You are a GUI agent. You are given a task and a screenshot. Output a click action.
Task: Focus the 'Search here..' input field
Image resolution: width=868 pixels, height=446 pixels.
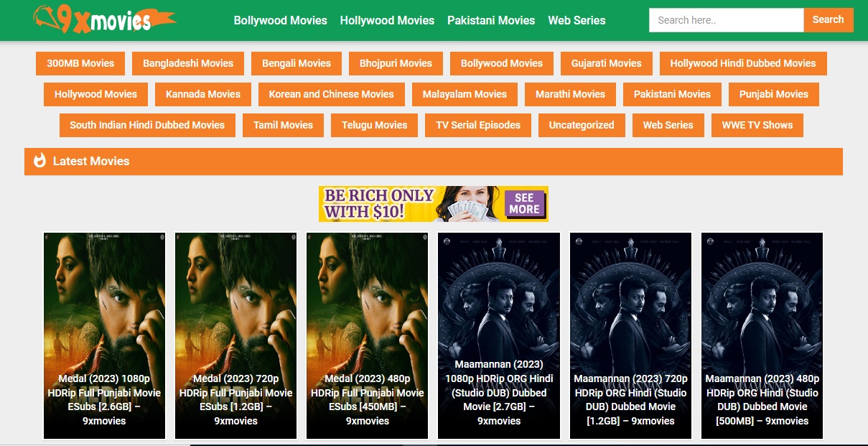tap(726, 20)
